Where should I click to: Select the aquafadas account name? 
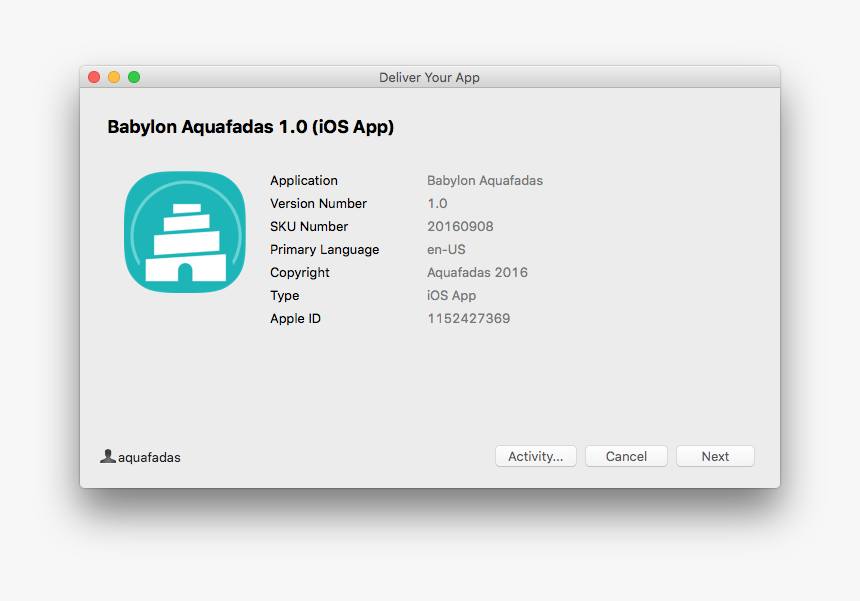coord(148,457)
